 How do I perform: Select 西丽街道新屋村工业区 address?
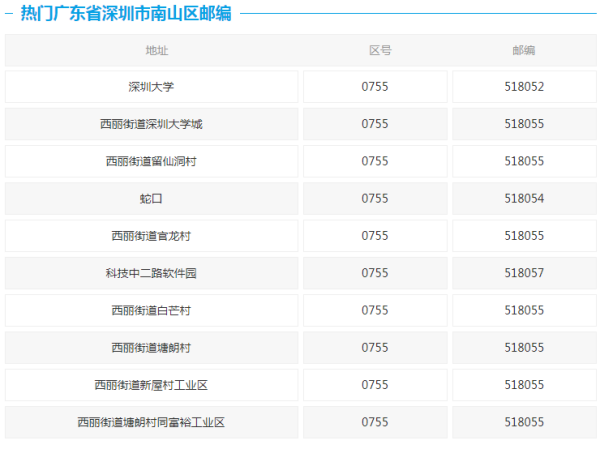click(151, 385)
